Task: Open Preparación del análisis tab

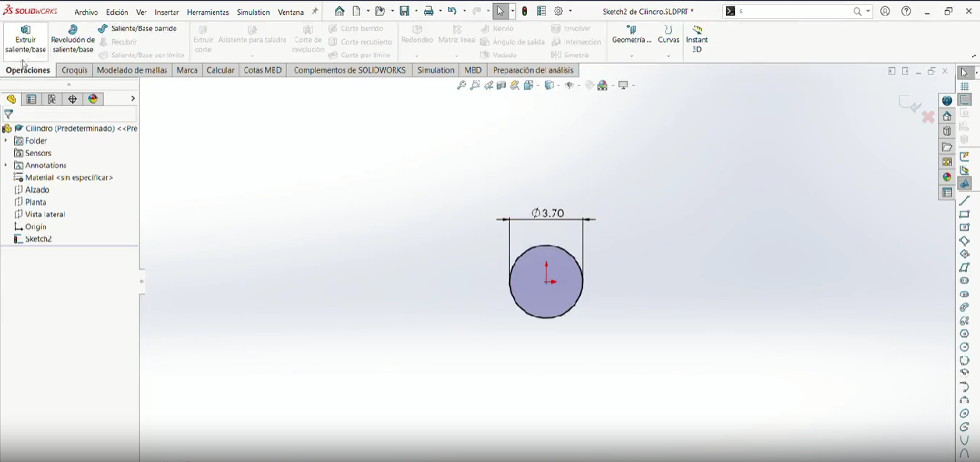Action: [x=533, y=70]
